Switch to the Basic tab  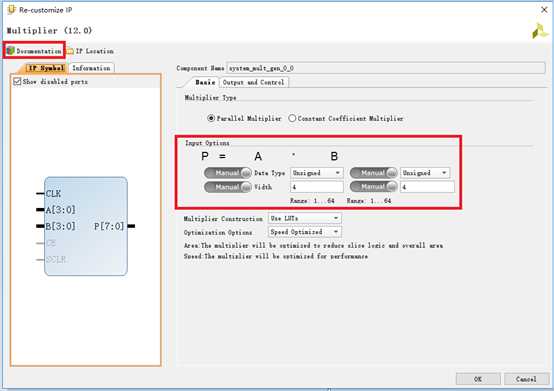pyautogui.click(x=205, y=82)
